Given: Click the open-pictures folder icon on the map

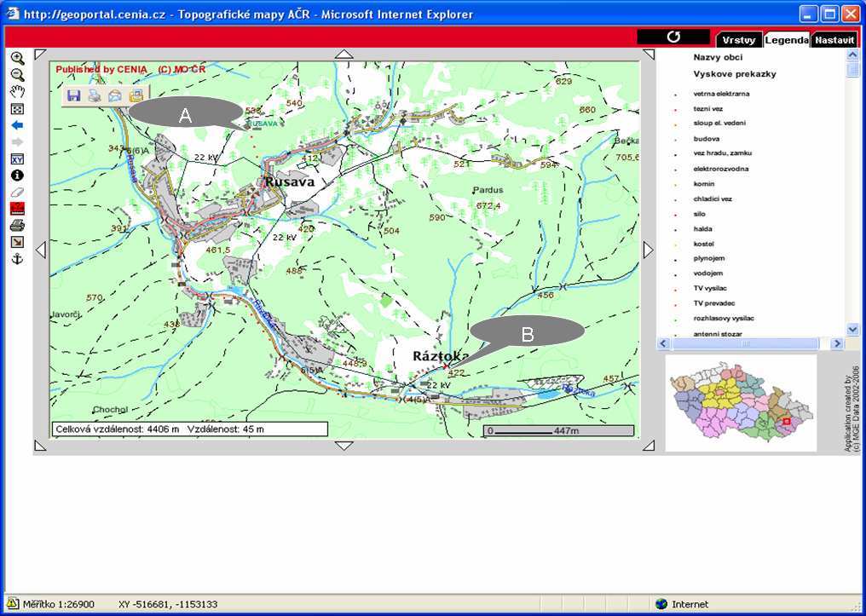Looking at the screenshot, I should [136, 95].
